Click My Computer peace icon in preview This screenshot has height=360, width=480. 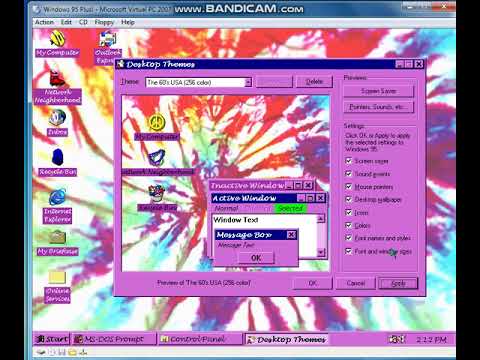pos(156,122)
